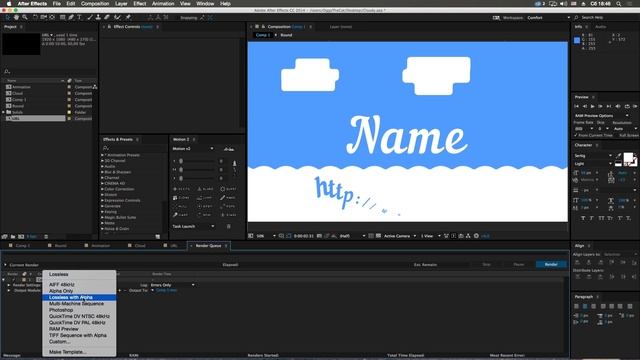This screenshot has width=640, height=360.
Task: Click the Output To file link
Action: point(167,290)
